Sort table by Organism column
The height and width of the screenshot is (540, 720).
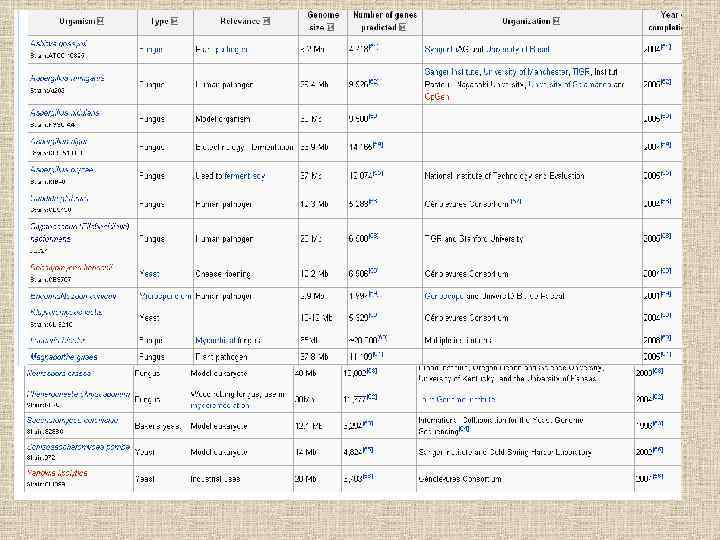point(101,21)
